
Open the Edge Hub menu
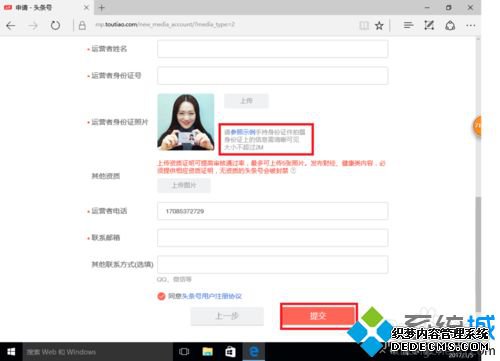pos(408,25)
